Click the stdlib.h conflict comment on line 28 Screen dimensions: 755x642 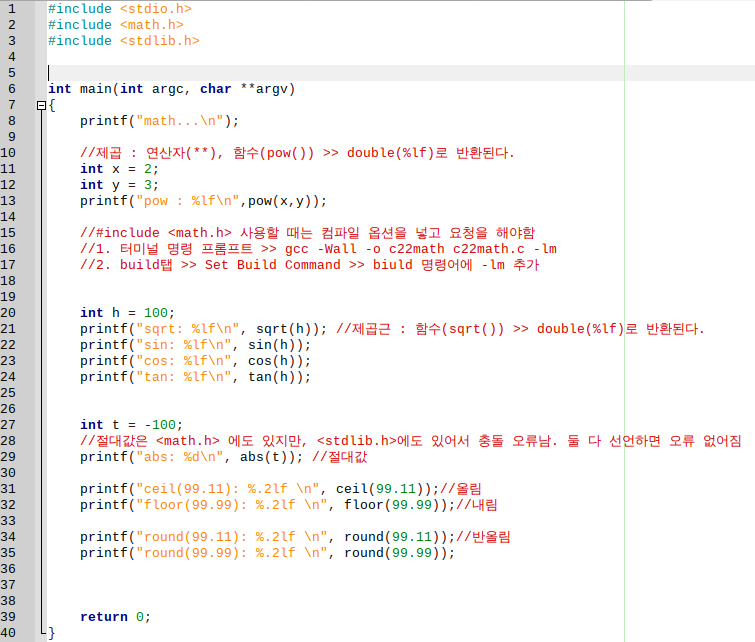pyautogui.click(x=411, y=440)
